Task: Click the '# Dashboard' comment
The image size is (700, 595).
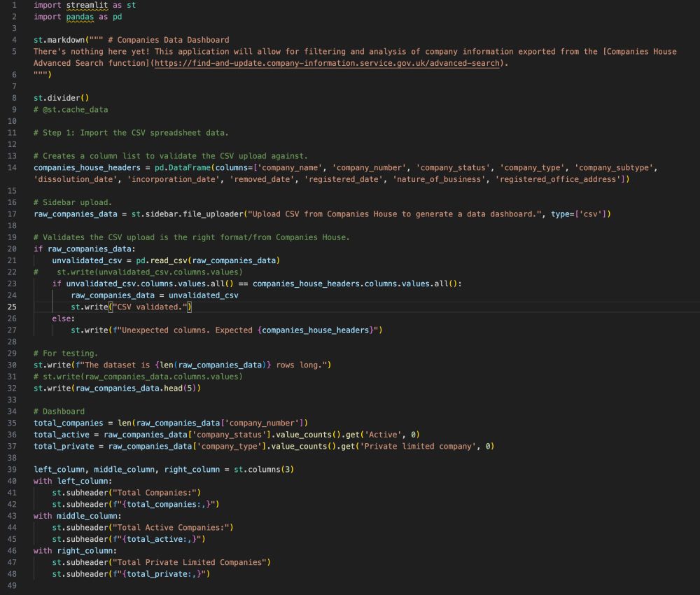Action: 59,412
